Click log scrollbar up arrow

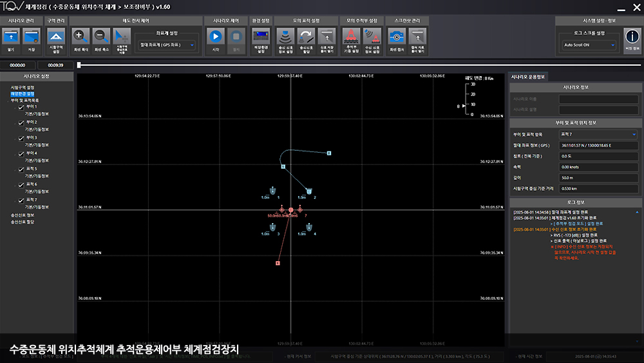[637, 212]
